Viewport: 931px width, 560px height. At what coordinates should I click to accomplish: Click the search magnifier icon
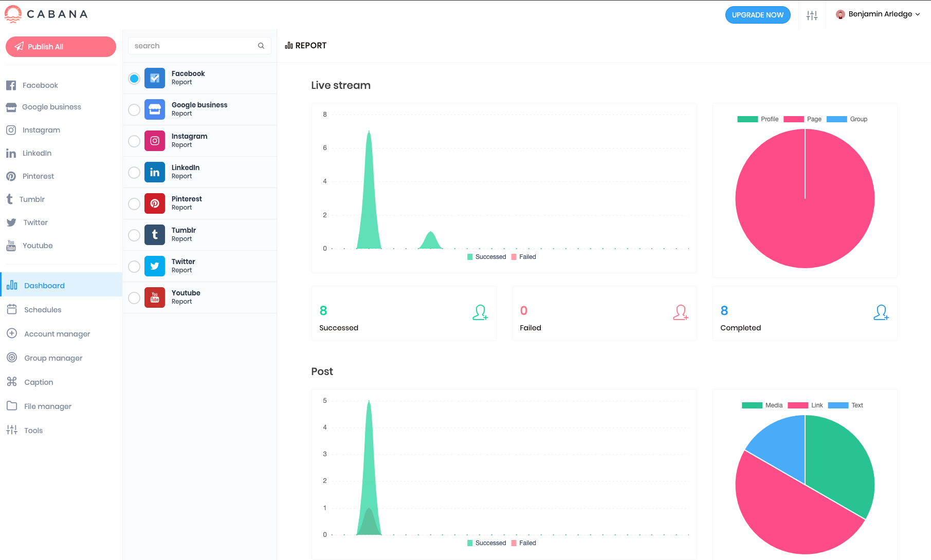tap(261, 46)
